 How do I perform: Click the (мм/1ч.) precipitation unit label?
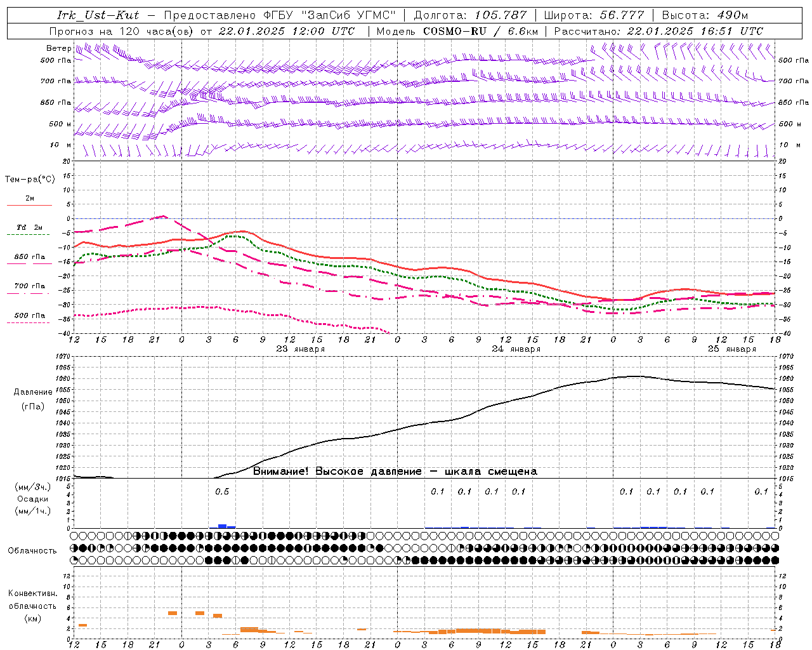32,511
